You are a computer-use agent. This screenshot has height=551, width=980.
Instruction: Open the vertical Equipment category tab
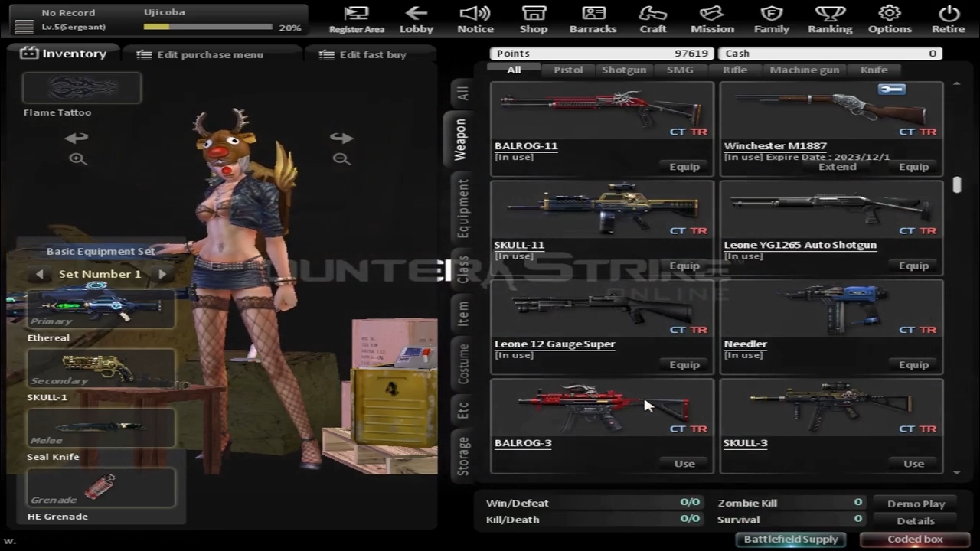pyautogui.click(x=462, y=208)
